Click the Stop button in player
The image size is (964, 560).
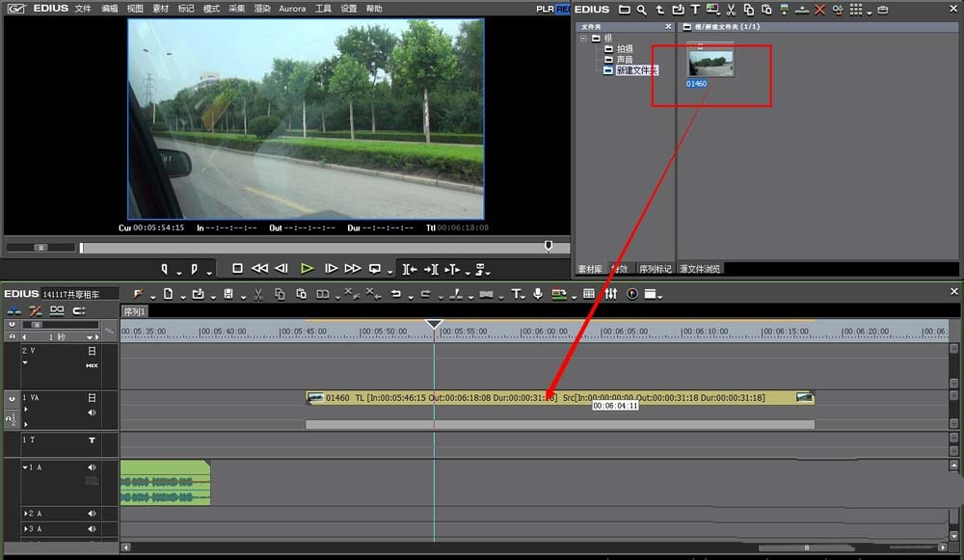tap(237, 268)
